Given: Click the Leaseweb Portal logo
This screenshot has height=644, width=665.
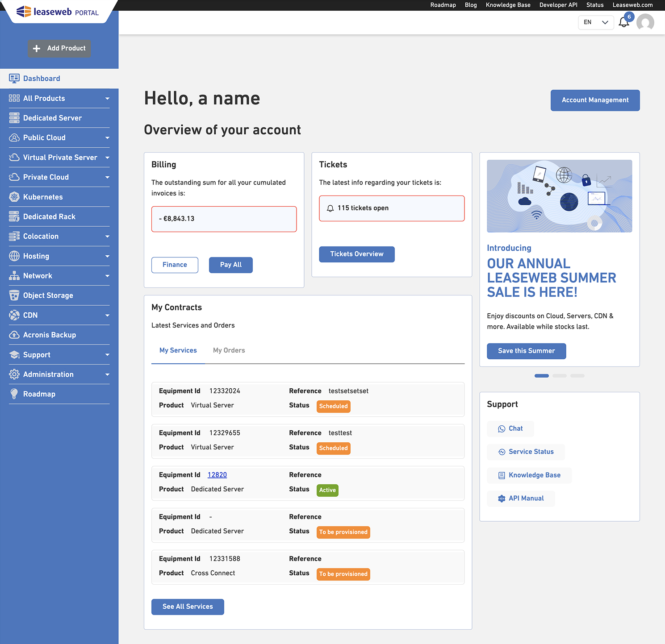Looking at the screenshot, I should coord(57,12).
